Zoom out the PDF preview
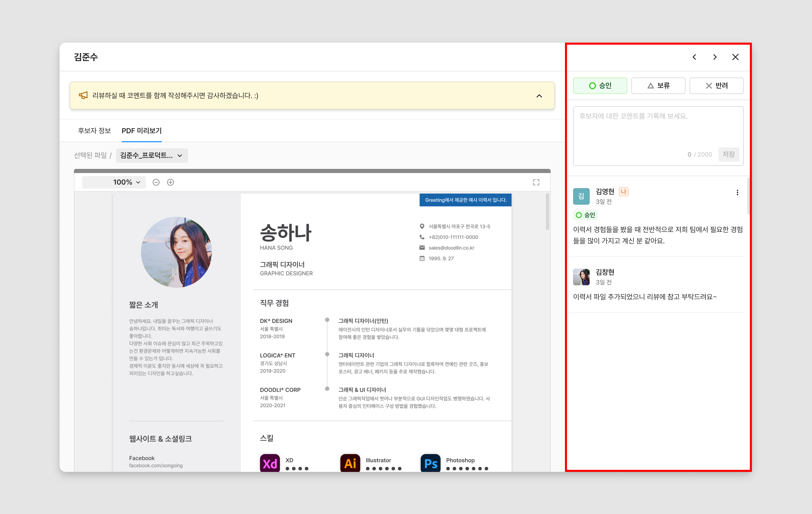 click(x=156, y=182)
